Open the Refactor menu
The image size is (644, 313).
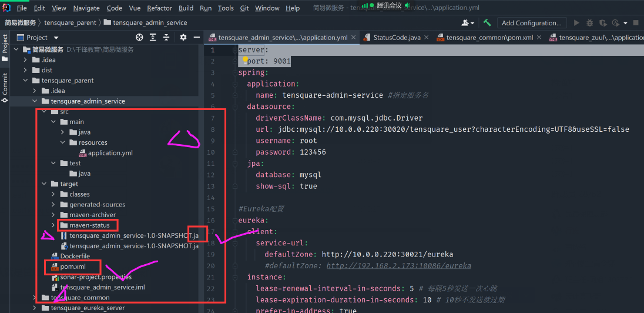click(x=159, y=8)
